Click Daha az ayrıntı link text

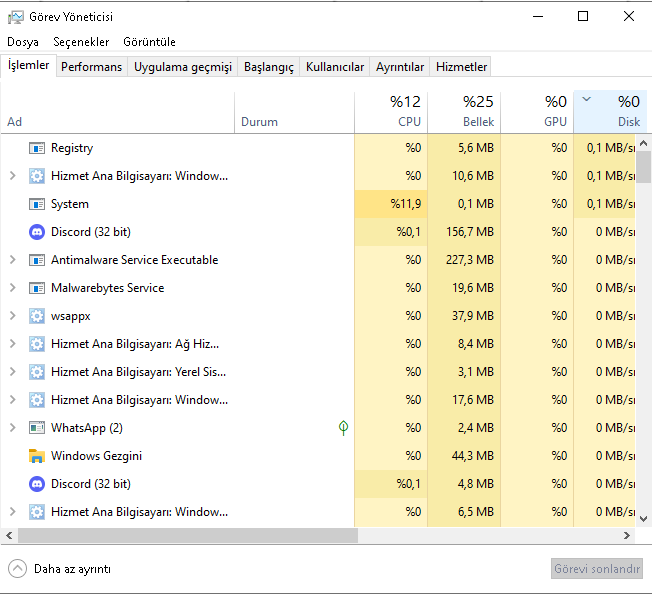(x=72, y=569)
